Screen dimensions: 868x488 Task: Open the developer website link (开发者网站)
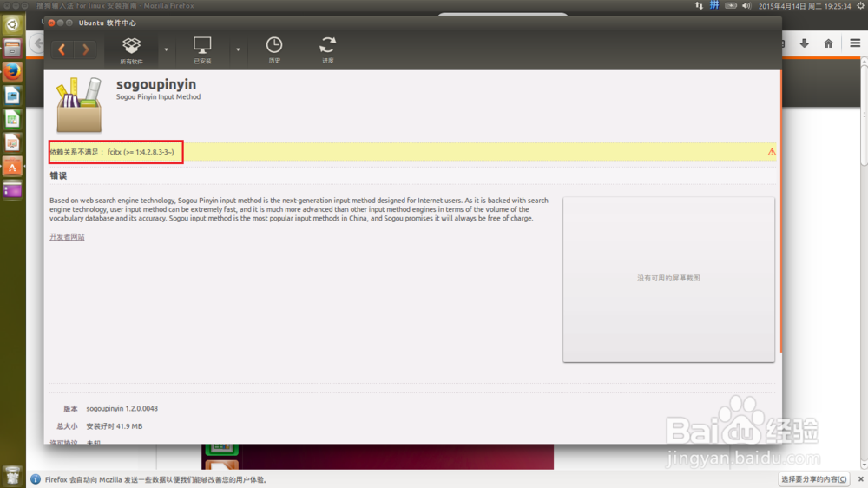[x=67, y=236]
